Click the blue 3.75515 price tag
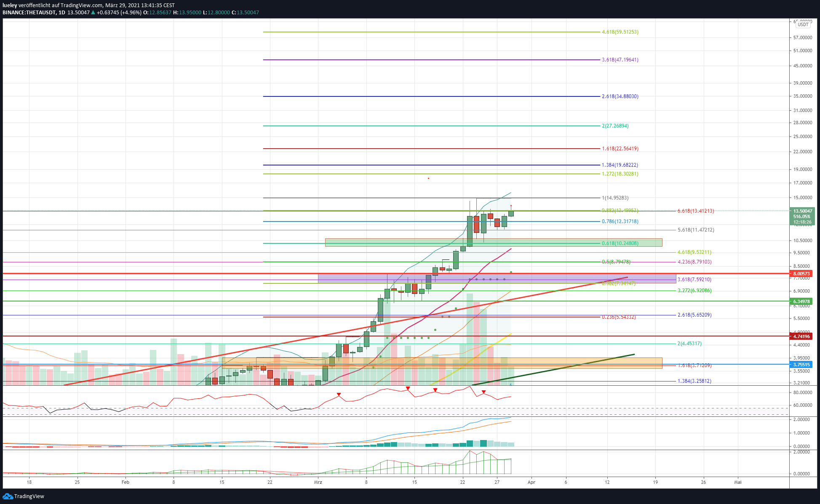The height and width of the screenshot is (504, 820). pos(801,365)
